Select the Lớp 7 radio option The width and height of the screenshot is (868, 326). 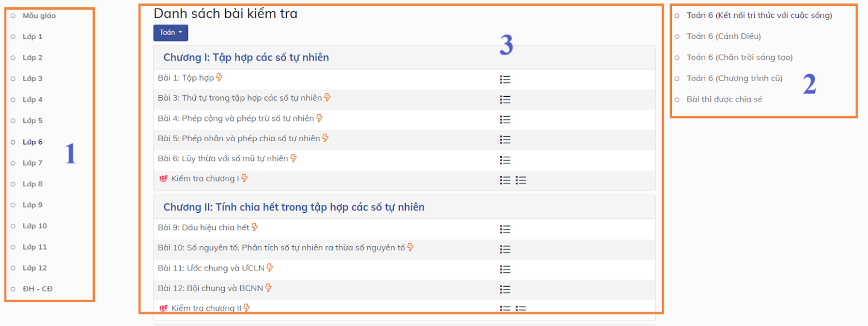13,163
